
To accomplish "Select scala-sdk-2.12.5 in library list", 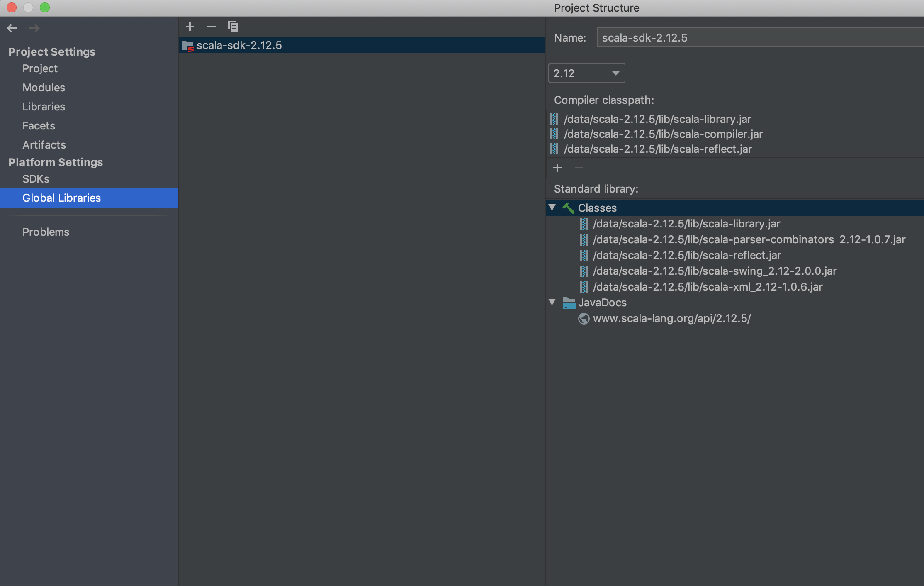I will [x=239, y=45].
